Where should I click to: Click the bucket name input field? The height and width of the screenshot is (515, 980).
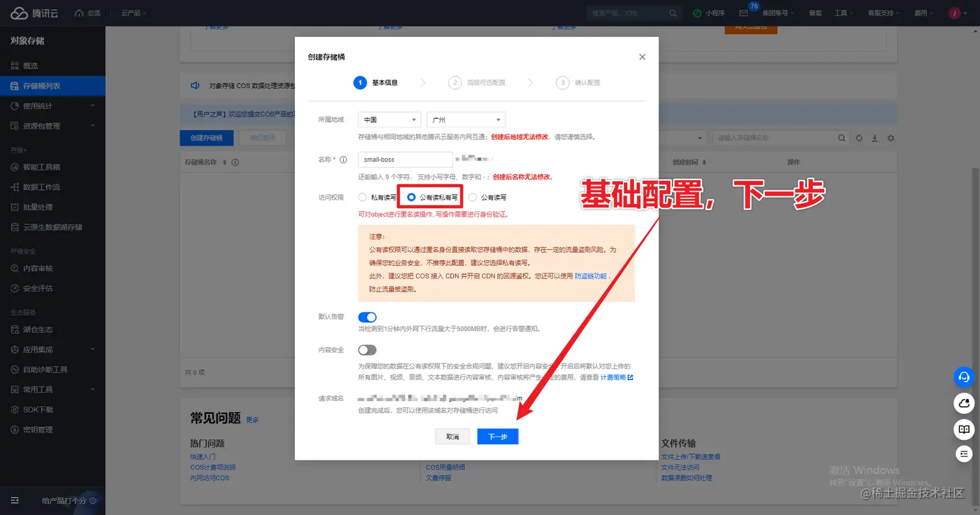(x=405, y=159)
